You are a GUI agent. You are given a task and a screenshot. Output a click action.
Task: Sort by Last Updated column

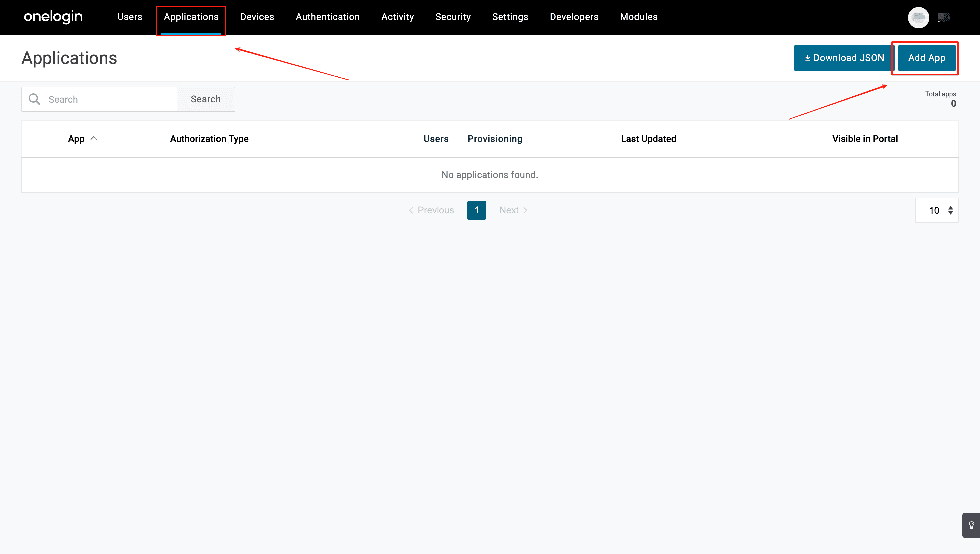pyautogui.click(x=648, y=139)
